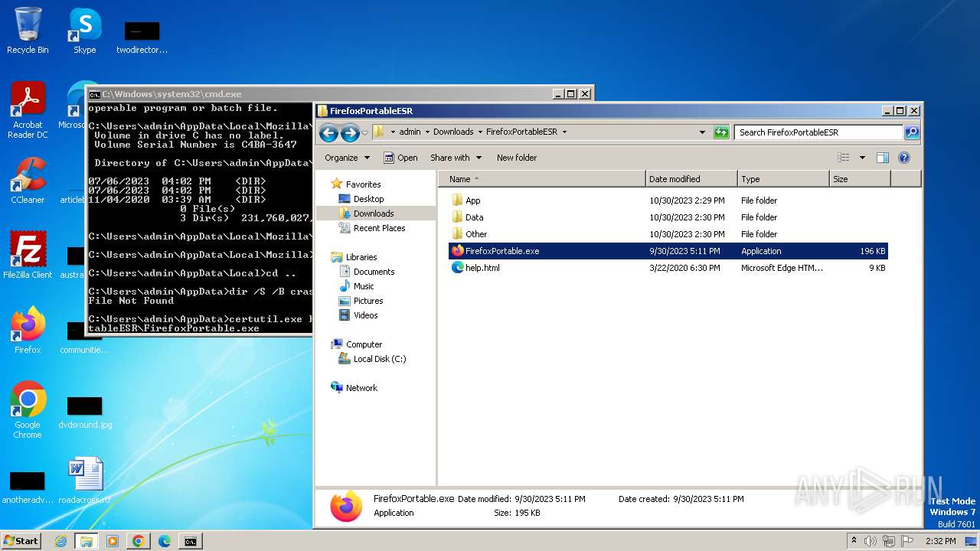Open the Organize menu

(347, 158)
